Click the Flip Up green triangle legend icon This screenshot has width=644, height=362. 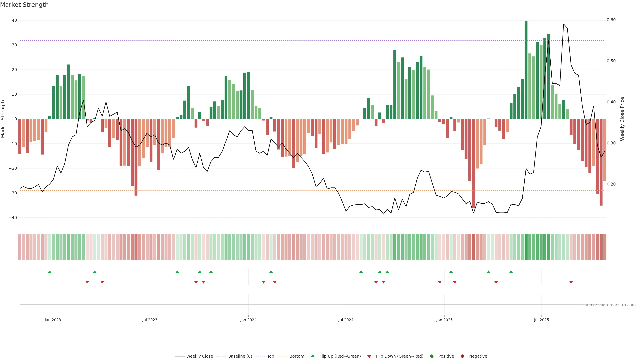[x=312, y=356]
